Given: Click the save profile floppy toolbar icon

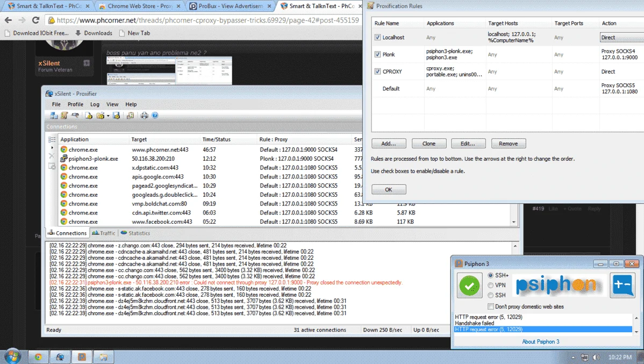Looking at the screenshot, I should point(116,116).
